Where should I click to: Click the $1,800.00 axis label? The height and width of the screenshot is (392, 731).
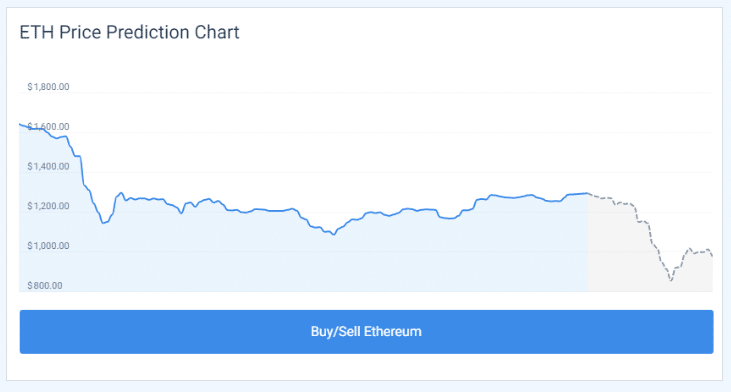click(48, 87)
